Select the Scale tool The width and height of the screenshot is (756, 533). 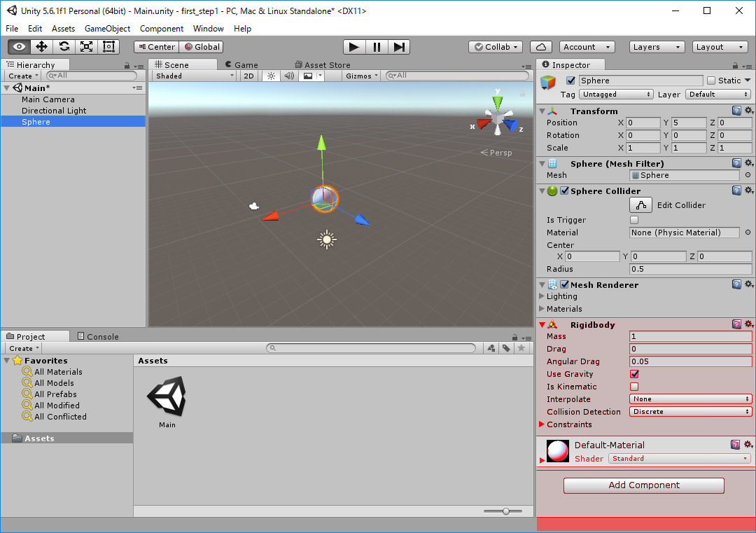[x=87, y=47]
